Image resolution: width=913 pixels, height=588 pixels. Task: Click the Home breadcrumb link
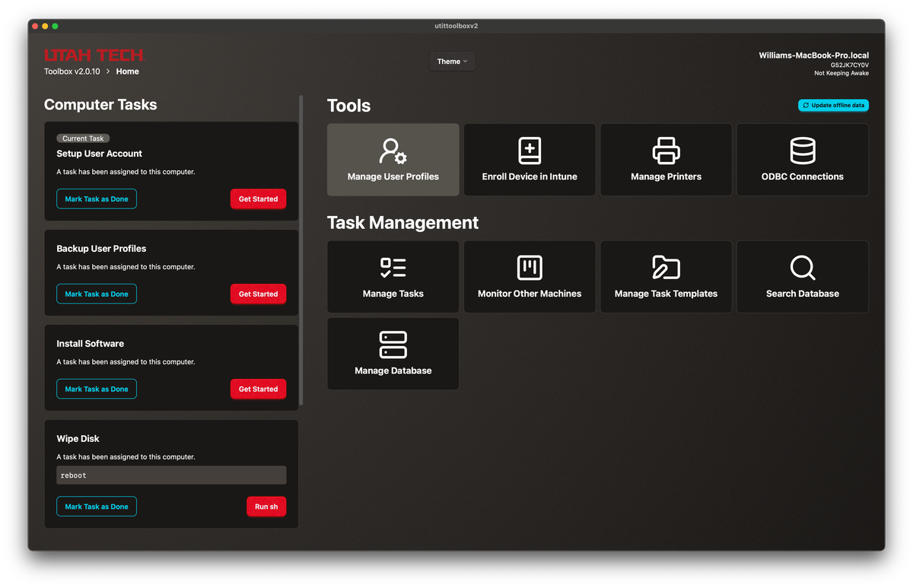(127, 71)
